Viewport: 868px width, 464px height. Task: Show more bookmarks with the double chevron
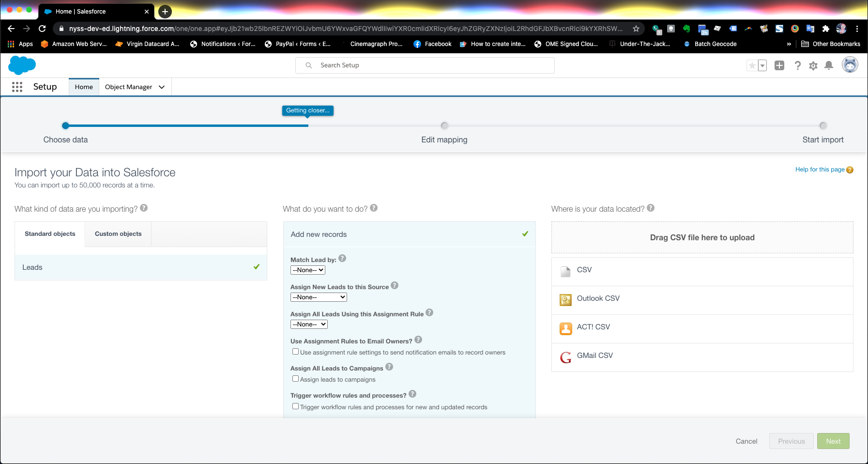point(789,44)
